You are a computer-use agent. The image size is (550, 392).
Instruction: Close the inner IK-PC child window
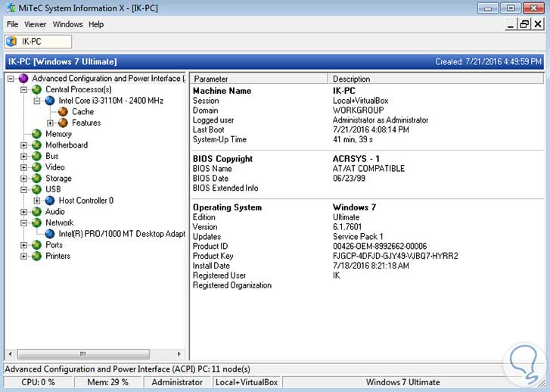click(x=538, y=24)
